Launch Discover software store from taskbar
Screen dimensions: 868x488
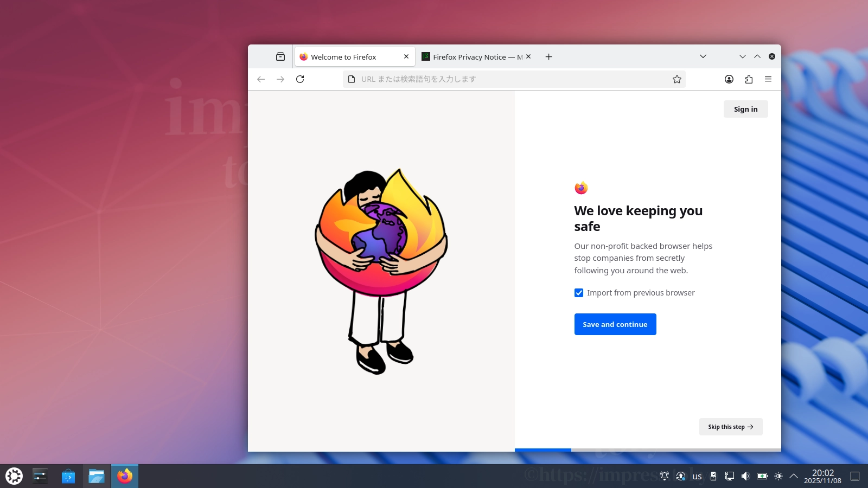68,476
